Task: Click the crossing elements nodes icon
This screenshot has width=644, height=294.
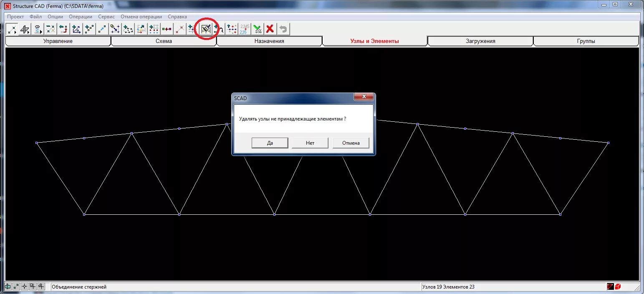Action: click(51, 29)
